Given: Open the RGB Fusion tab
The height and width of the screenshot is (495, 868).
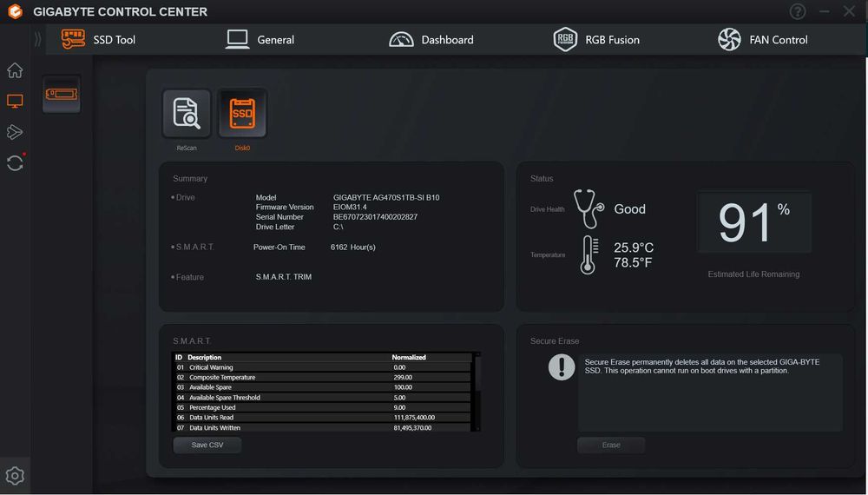Looking at the screenshot, I should (596, 39).
